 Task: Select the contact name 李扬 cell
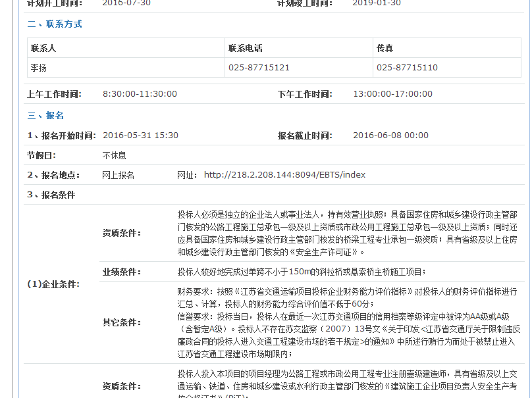pyautogui.click(x=38, y=68)
